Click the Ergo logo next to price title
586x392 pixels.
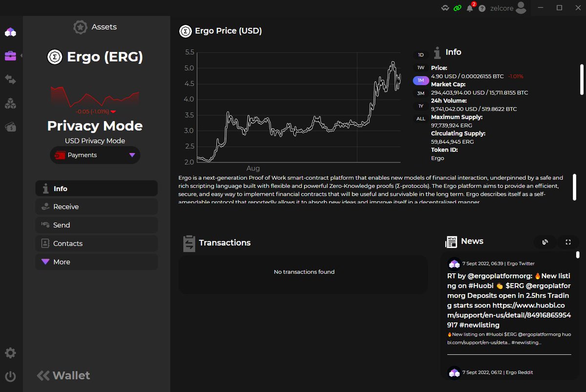pyautogui.click(x=185, y=31)
